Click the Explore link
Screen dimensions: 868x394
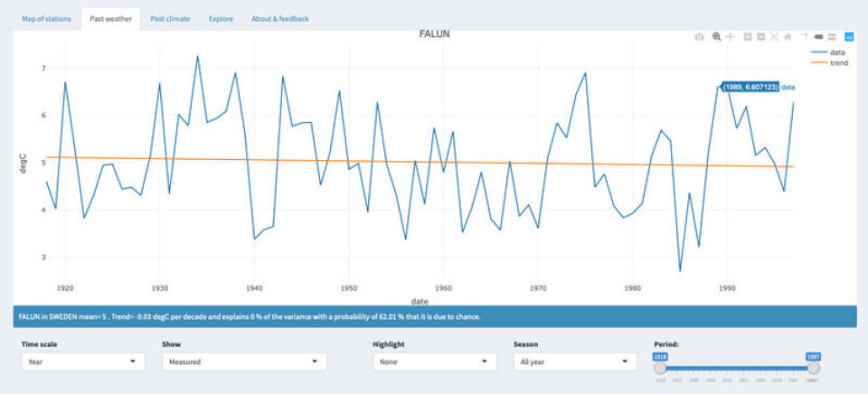tap(221, 19)
